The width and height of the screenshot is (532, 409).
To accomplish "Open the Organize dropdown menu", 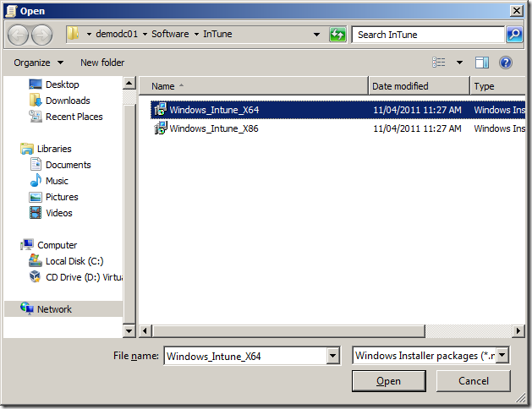I will point(38,63).
